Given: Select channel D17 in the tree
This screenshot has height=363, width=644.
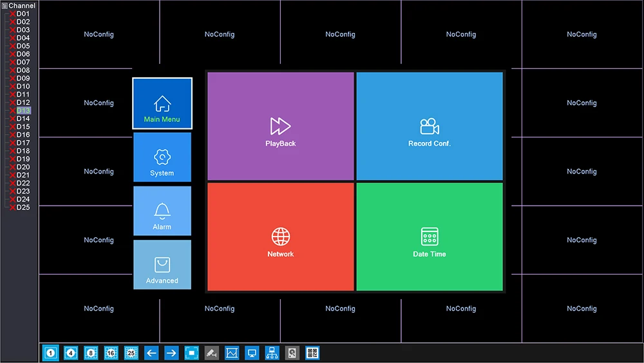Looking at the screenshot, I should [23, 142].
